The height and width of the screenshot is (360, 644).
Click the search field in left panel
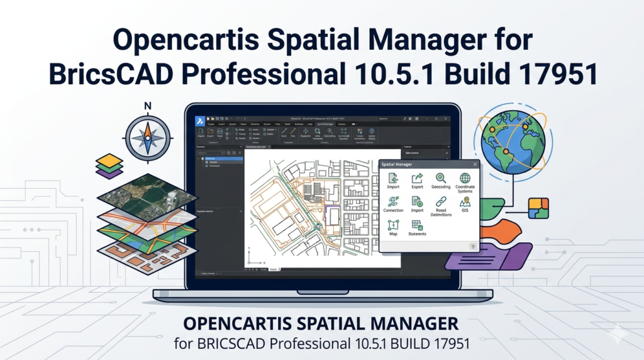pos(210,153)
